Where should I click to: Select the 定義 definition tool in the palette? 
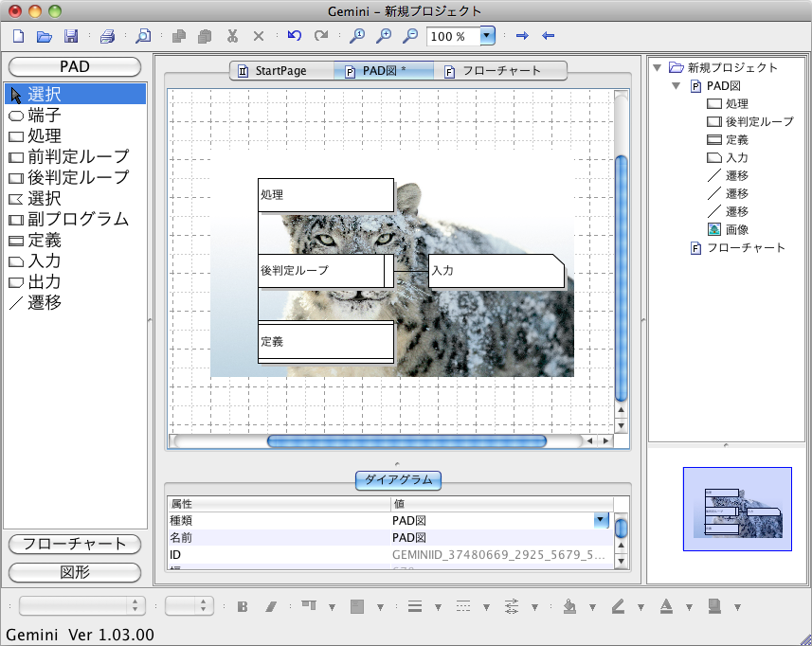(x=76, y=241)
